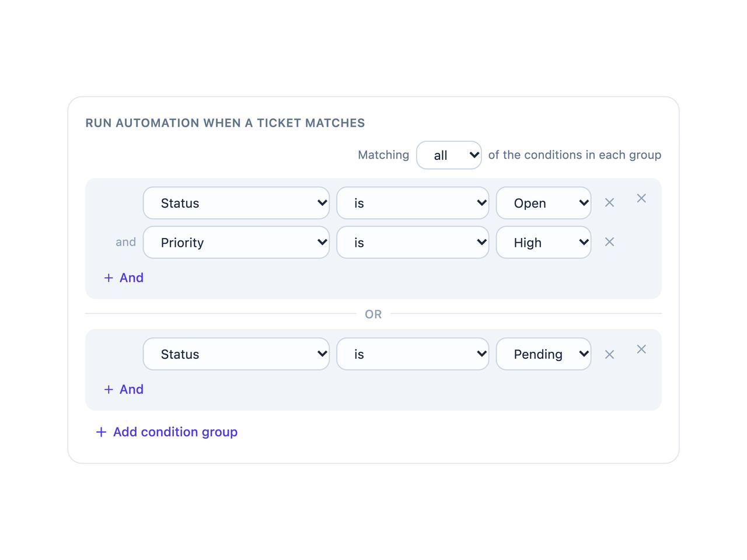Remove the Priority is High condition

pos(609,242)
